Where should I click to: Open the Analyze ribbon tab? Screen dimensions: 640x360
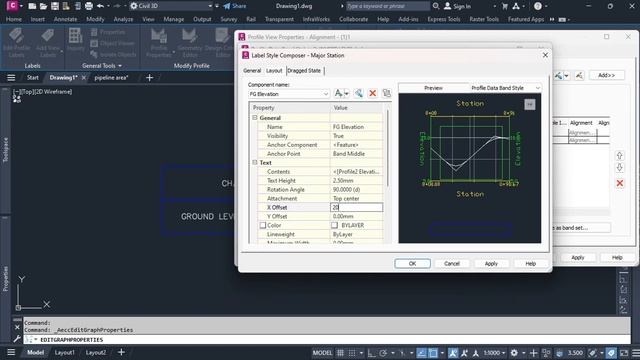click(x=123, y=19)
